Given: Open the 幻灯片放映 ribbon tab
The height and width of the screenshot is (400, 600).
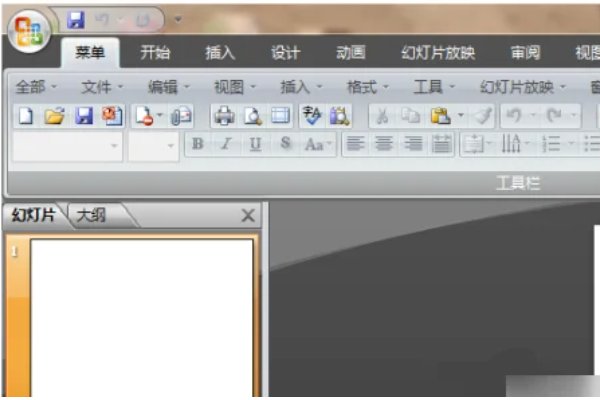Looking at the screenshot, I should tap(438, 53).
